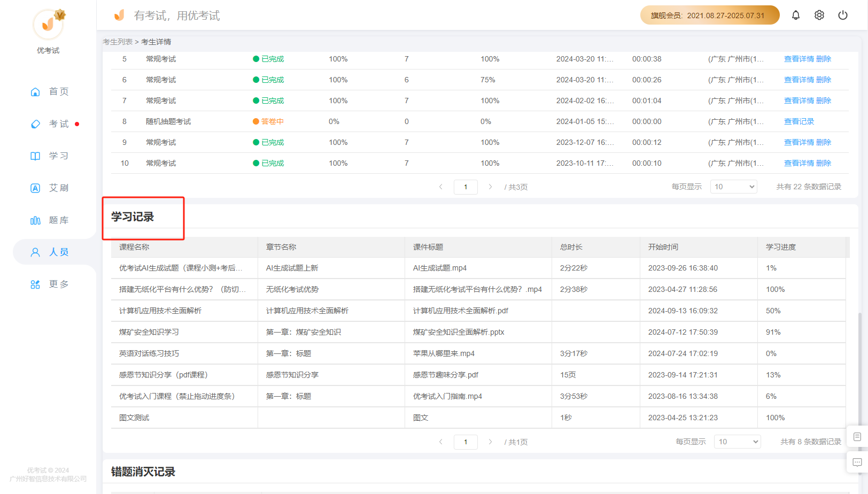Click courseware 苹果从哪里来.mp4
868x494 pixels.
click(444, 353)
